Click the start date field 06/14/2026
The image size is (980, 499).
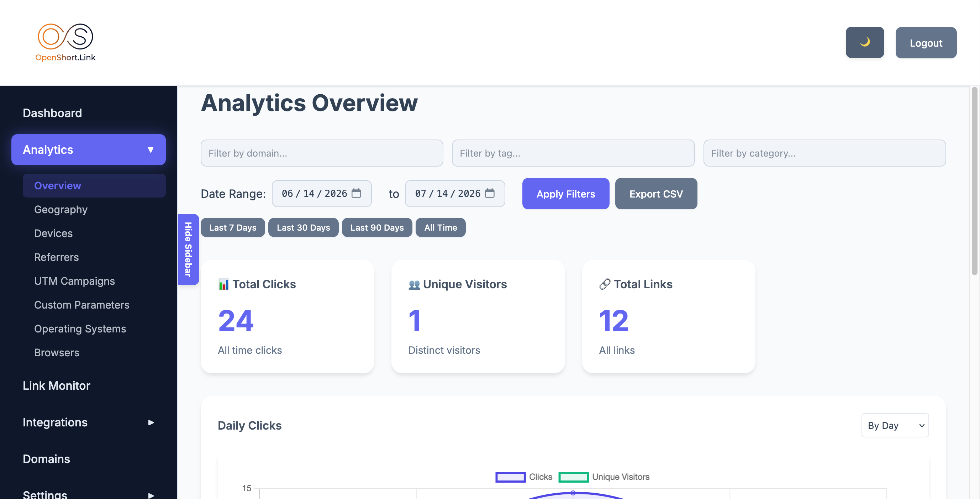tap(321, 193)
